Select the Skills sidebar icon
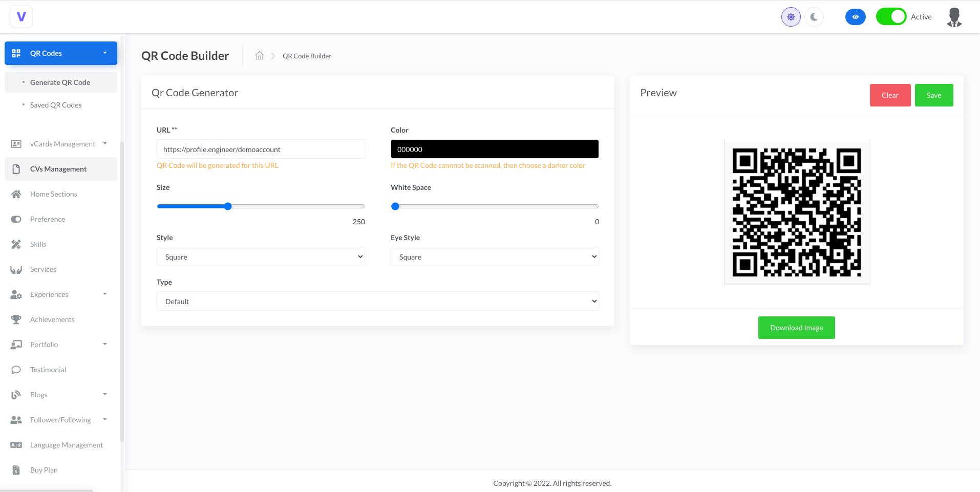Image resolution: width=980 pixels, height=492 pixels. (x=16, y=244)
